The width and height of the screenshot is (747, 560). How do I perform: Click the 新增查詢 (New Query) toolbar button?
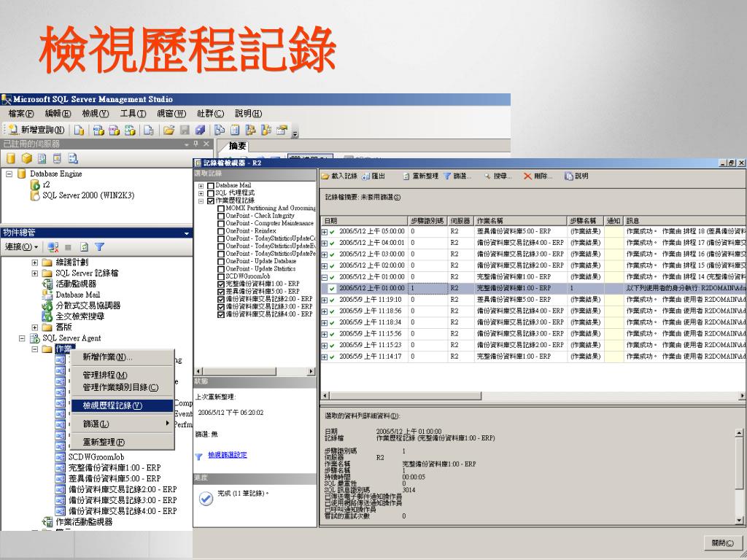point(36,130)
